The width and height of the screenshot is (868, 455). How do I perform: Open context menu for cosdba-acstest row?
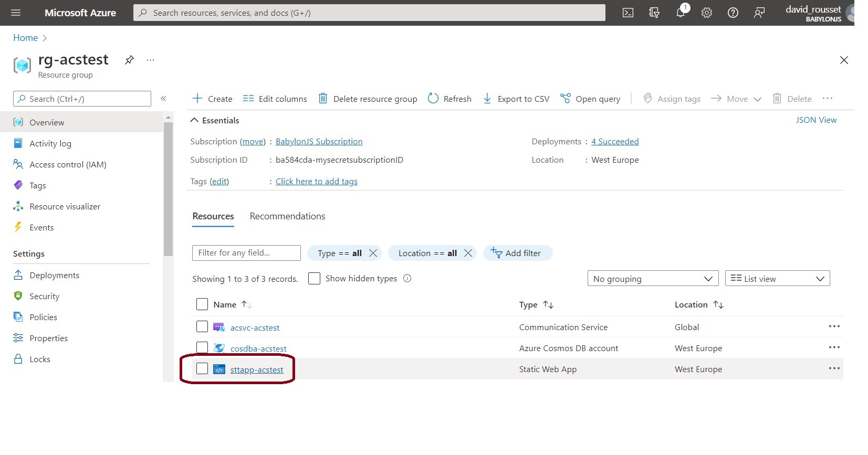(834, 347)
